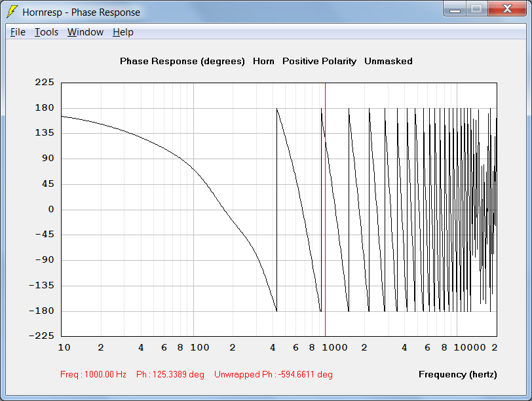Click the 1000 x-axis label

coord(335,347)
